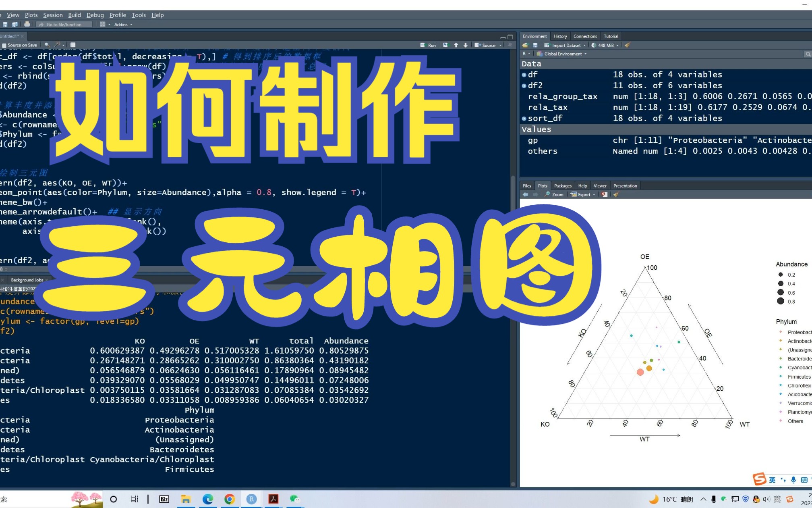Click the Load workspace folder icon
The image size is (812, 508).
[526, 45]
